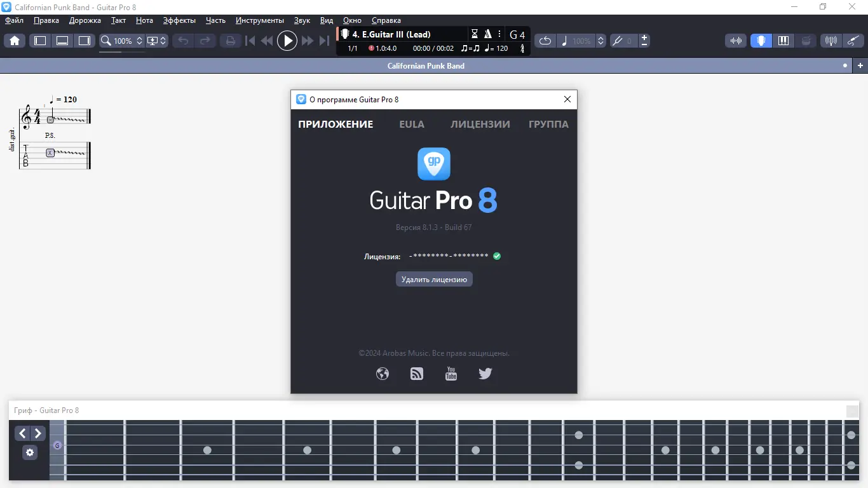Adjust the relative speed 100% stepper

(600, 41)
